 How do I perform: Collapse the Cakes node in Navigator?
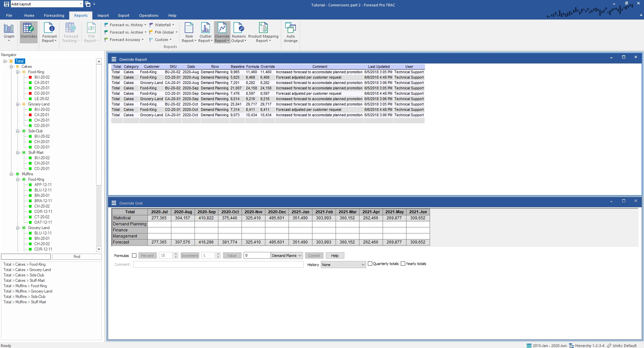pos(11,67)
